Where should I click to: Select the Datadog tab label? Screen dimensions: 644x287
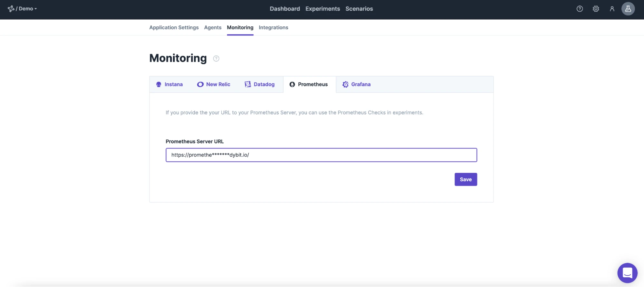click(x=264, y=84)
